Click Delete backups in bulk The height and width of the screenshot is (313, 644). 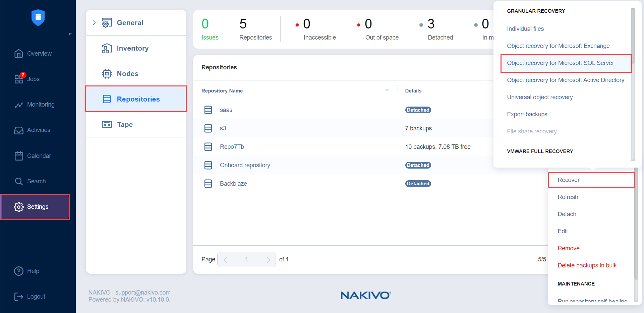pyautogui.click(x=587, y=265)
